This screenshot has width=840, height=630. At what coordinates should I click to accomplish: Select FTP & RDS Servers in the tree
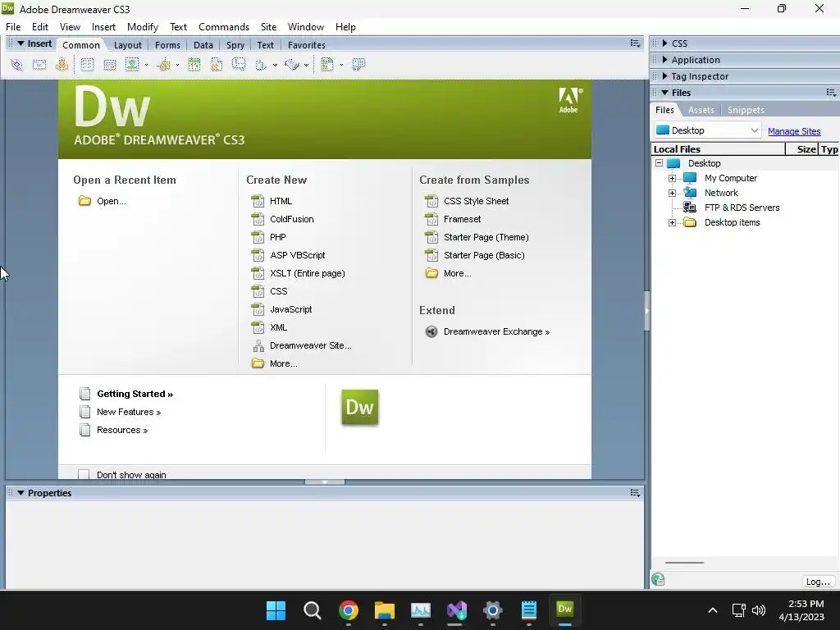coord(742,208)
